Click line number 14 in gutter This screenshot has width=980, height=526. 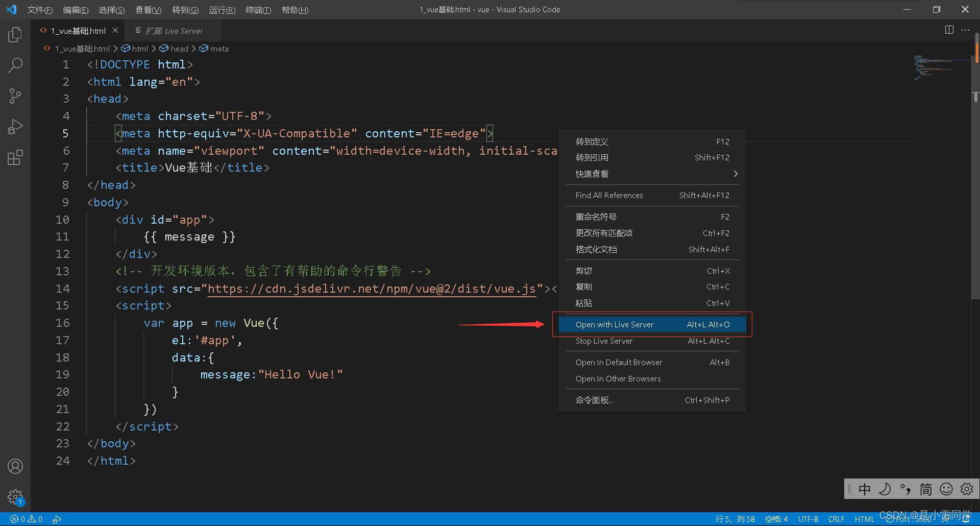[x=63, y=289]
